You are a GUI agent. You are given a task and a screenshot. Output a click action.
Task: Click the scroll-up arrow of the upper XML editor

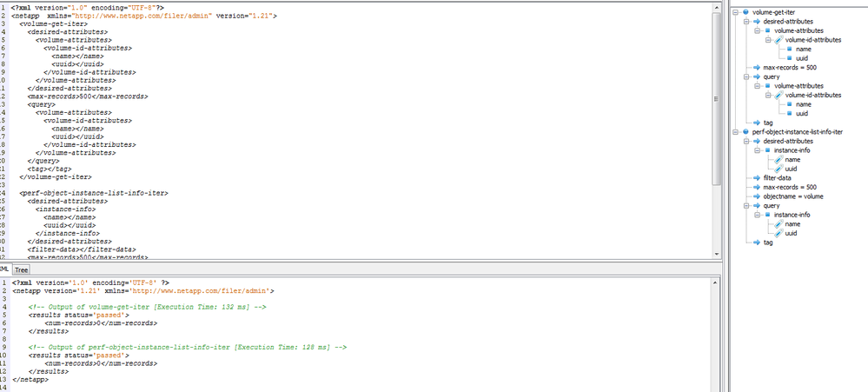click(x=717, y=8)
